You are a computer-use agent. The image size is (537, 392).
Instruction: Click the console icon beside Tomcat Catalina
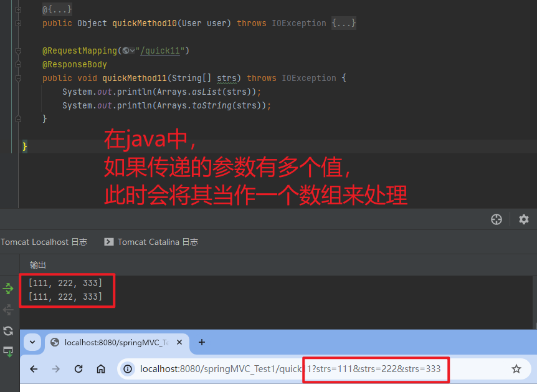pyautogui.click(x=109, y=242)
